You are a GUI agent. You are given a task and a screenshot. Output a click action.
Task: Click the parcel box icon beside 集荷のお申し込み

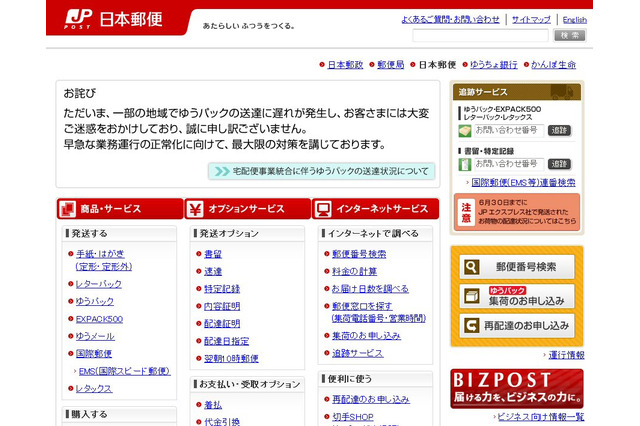tap(471, 296)
